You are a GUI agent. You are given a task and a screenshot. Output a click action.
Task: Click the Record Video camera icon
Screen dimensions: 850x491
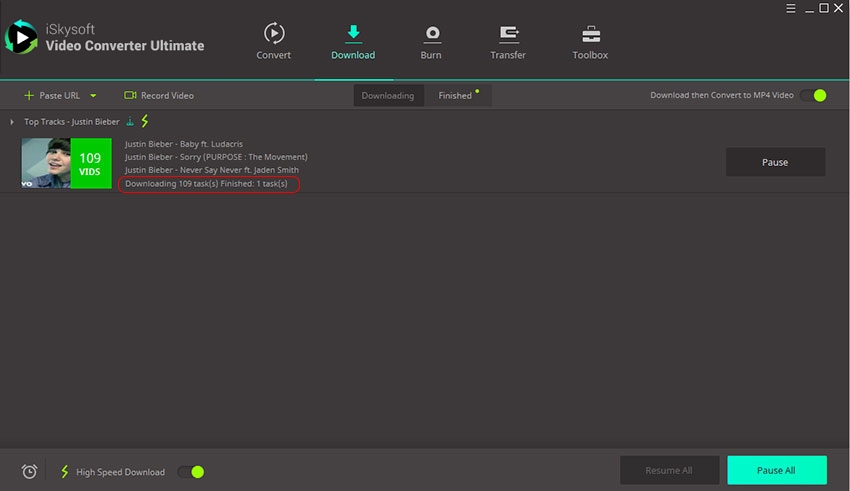pyautogui.click(x=130, y=96)
